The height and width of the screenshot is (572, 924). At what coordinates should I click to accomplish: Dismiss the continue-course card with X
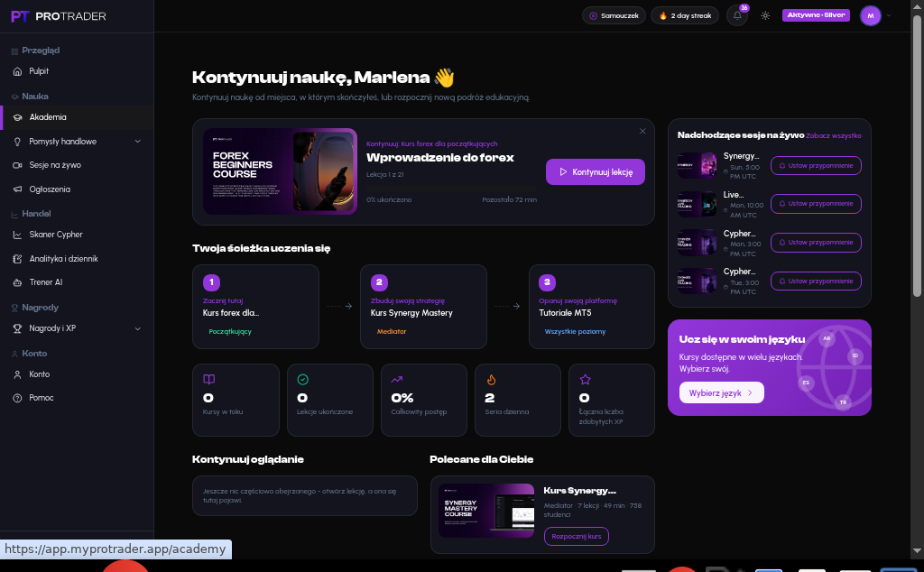(x=642, y=132)
